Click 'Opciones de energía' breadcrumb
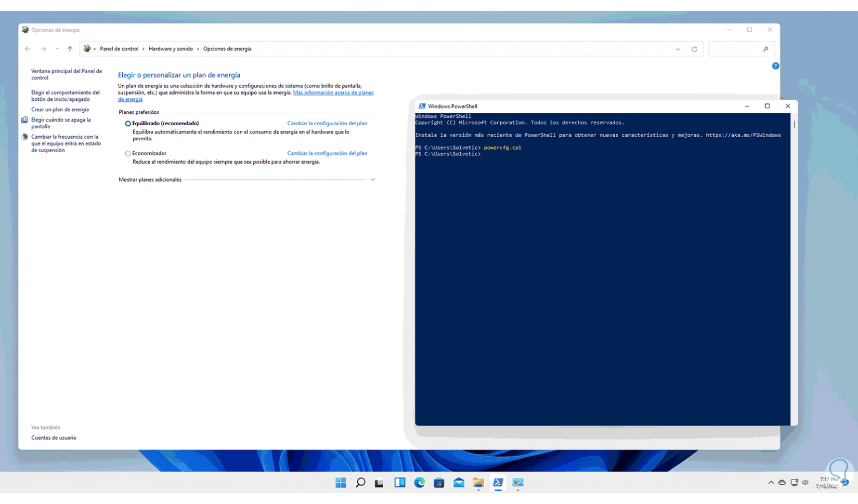 [x=227, y=49]
